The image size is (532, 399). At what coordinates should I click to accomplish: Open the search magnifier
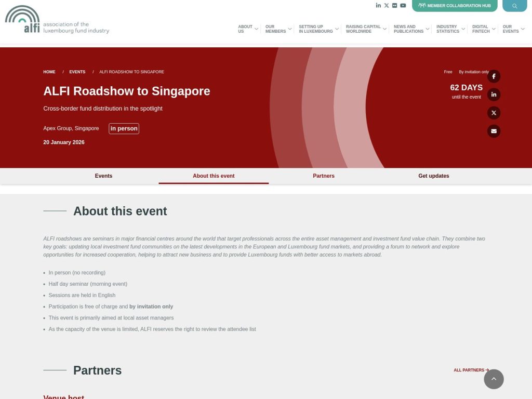pos(514,5)
